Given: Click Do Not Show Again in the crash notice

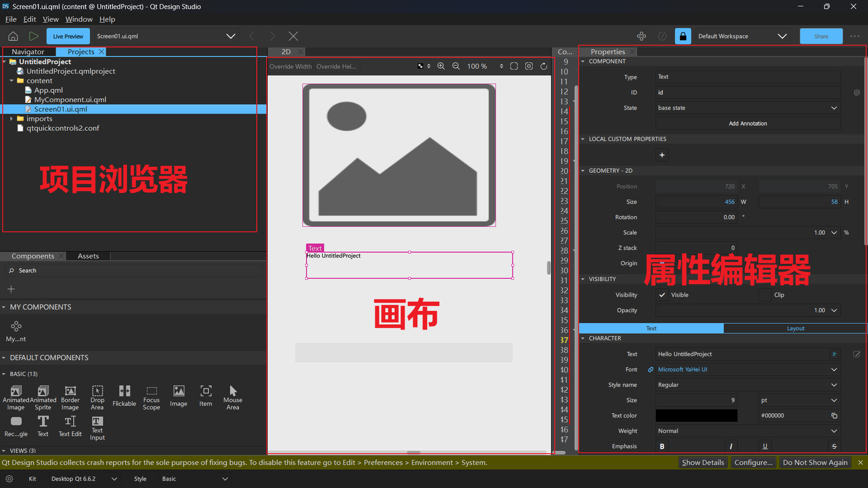Looking at the screenshot, I should coord(815,462).
